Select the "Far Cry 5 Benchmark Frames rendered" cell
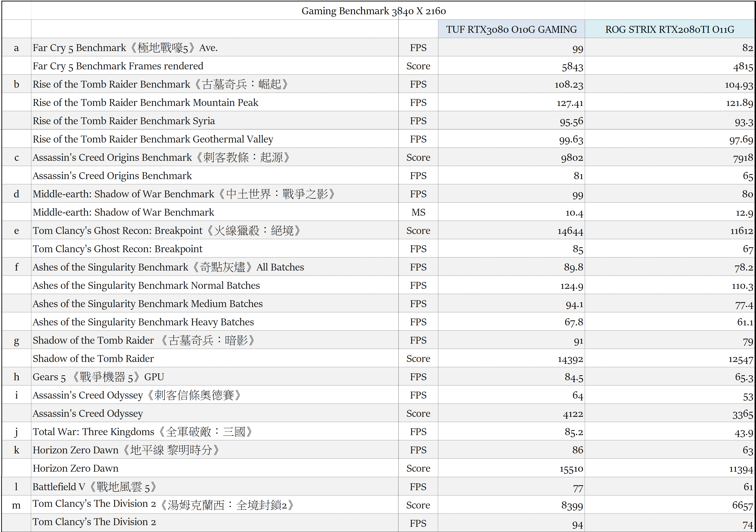This screenshot has width=756, height=532. tap(215, 66)
